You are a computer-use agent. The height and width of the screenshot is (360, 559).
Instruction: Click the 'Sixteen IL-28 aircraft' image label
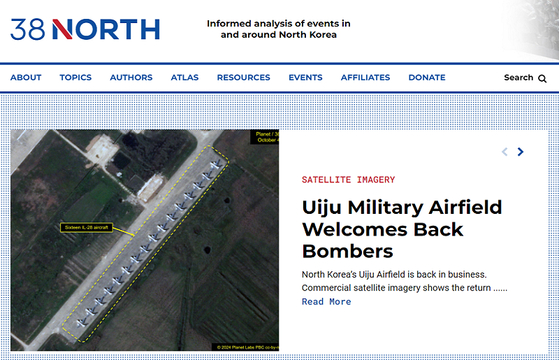[86, 227]
